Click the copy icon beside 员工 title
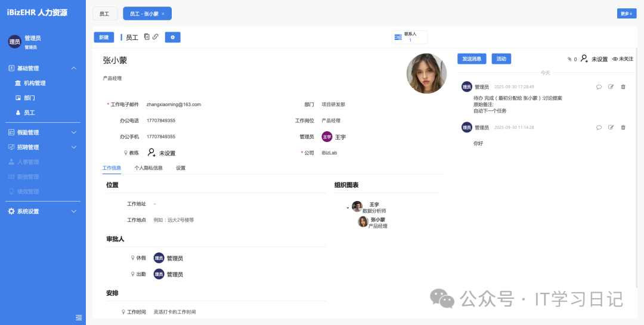 [147, 37]
